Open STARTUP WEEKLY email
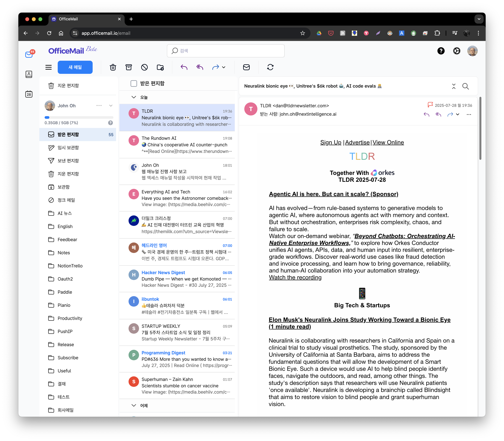This screenshot has height=441, width=504. 177,332
